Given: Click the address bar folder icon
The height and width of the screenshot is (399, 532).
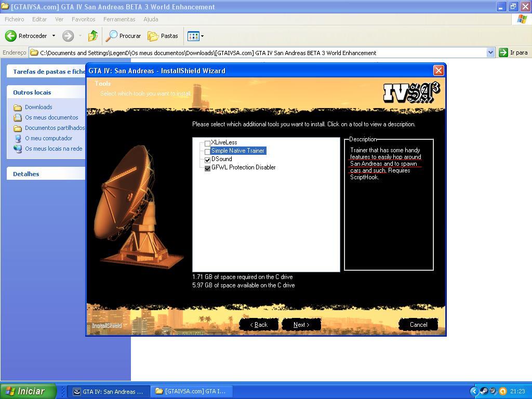Looking at the screenshot, I should click(x=34, y=52).
